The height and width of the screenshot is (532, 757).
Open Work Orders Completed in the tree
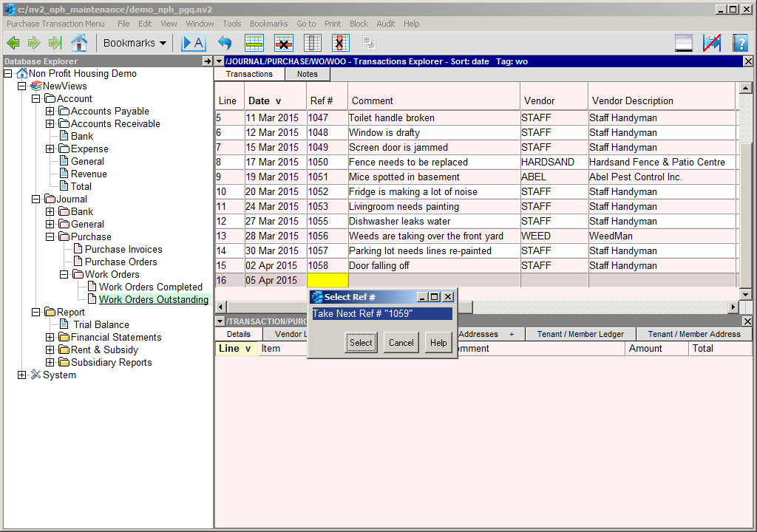point(150,287)
